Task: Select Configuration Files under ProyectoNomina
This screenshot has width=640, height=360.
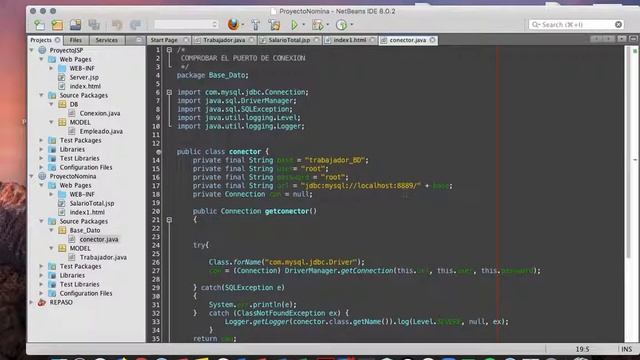Action: click(86, 293)
